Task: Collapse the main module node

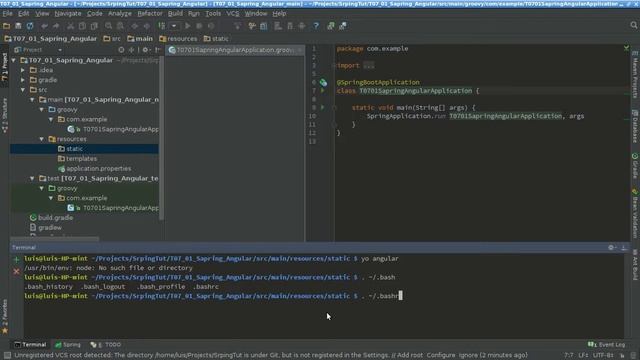Action: pyautogui.click(x=32, y=100)
